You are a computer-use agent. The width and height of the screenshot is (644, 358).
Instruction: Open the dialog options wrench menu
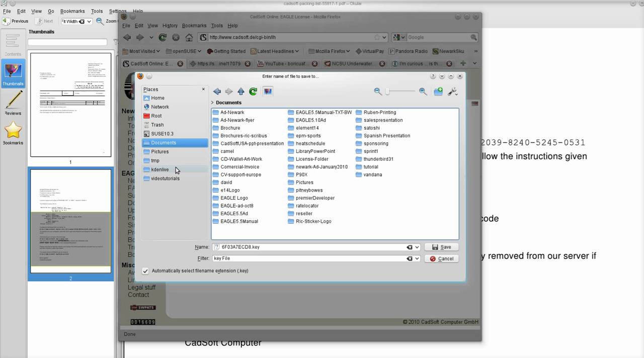pyautogui.click(x=452, y=92)
